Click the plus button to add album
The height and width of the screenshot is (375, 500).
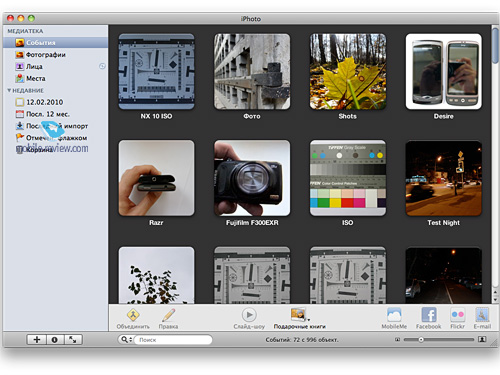point(37,340)
